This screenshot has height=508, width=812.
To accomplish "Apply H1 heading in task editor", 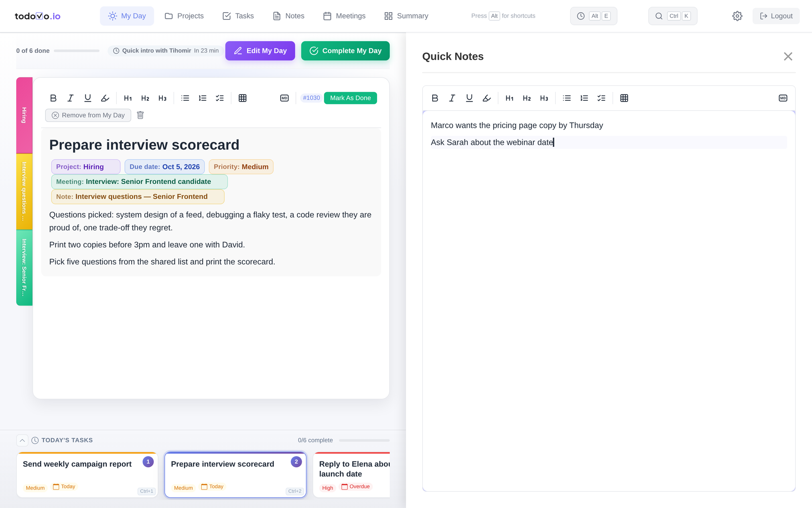I will point(128,98).
